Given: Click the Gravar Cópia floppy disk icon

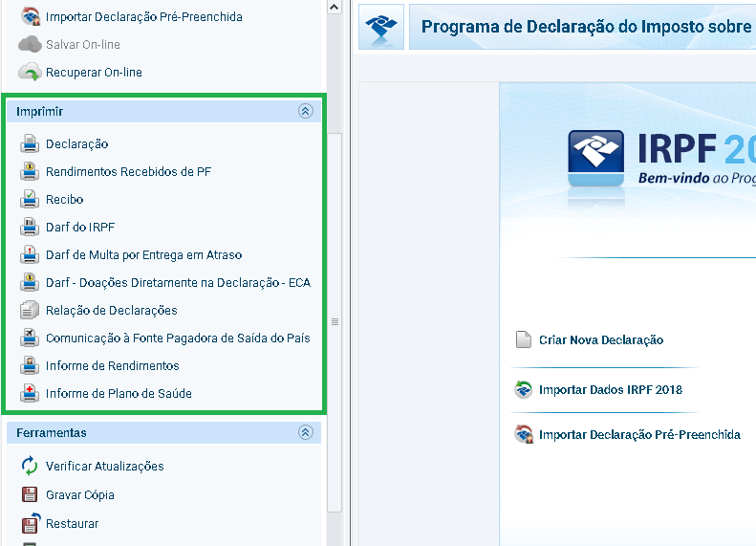Looking at the screenshot, I should tap(30, 494).
